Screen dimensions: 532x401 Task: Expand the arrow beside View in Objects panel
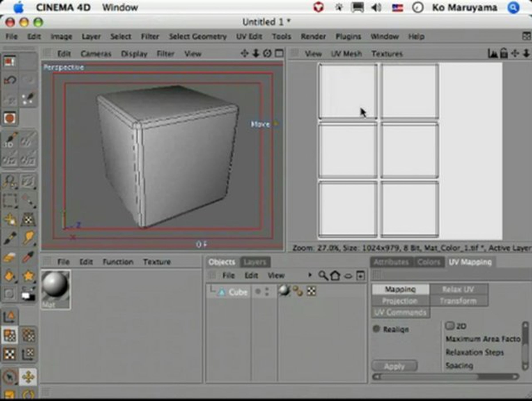point(310,275)
